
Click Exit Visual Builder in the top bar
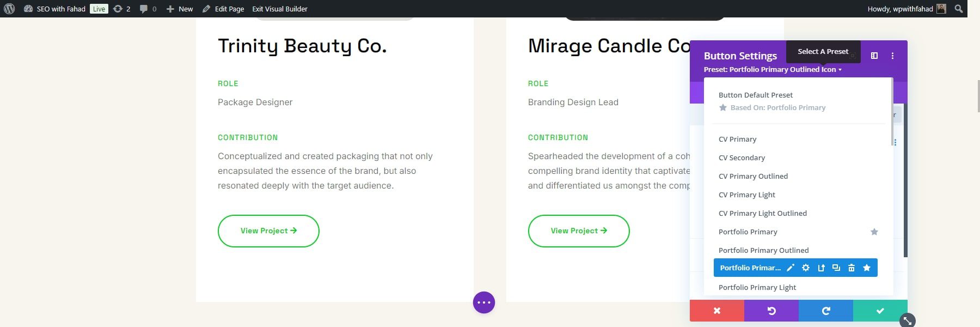[280, 9]
